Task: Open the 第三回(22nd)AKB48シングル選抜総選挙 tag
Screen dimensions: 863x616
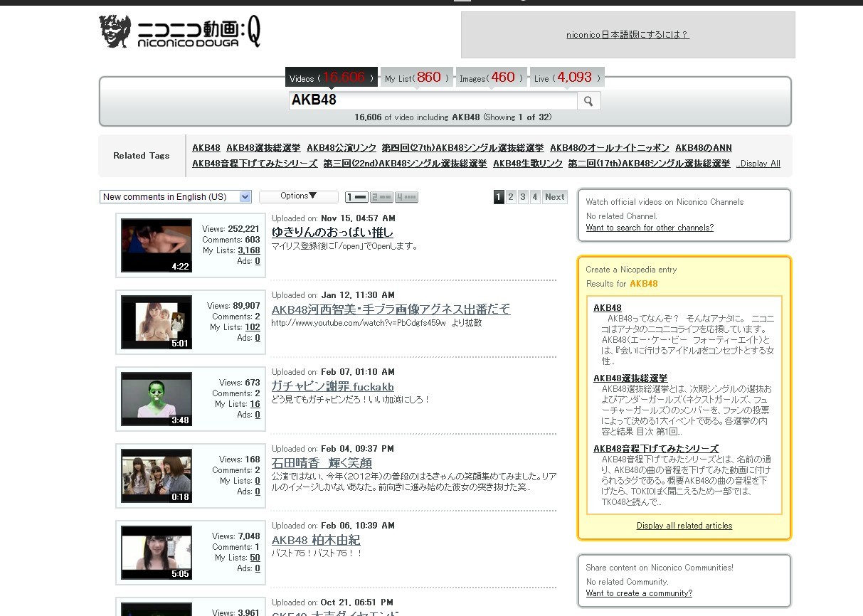Action: 406,164
